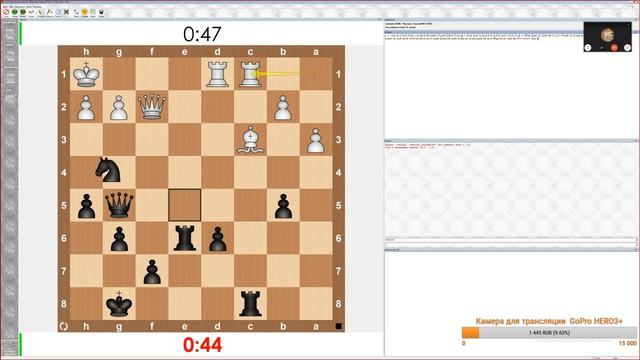Click the GoPro HERO3+ donation goal title

549,321
